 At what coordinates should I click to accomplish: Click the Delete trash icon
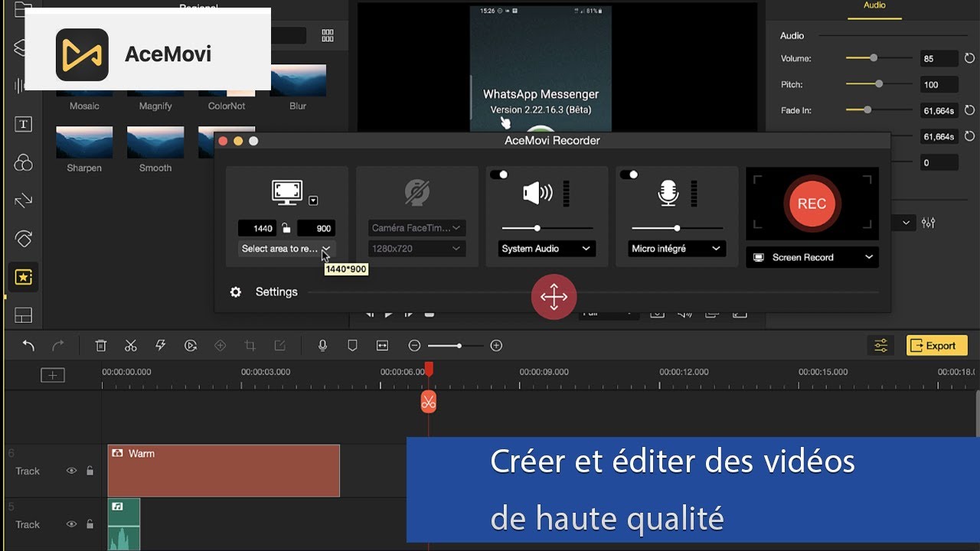[x=100, y=346]
